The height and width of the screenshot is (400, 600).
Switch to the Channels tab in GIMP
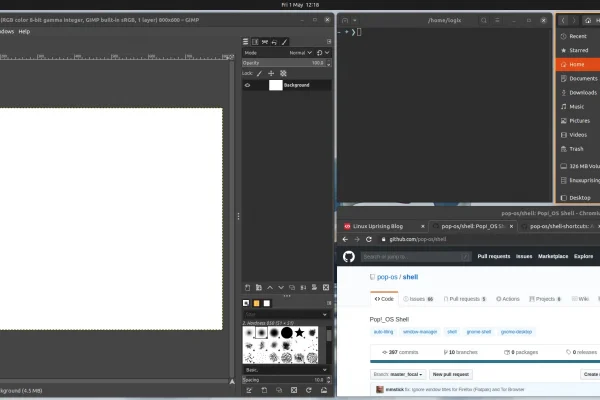(x=255, y=42)
